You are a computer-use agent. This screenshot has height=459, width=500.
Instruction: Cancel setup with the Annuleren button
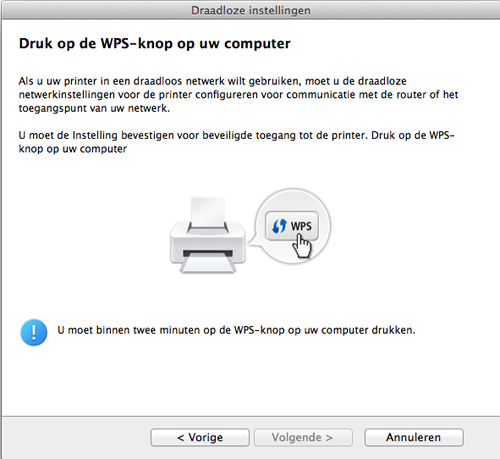click(x=414, y=437)
